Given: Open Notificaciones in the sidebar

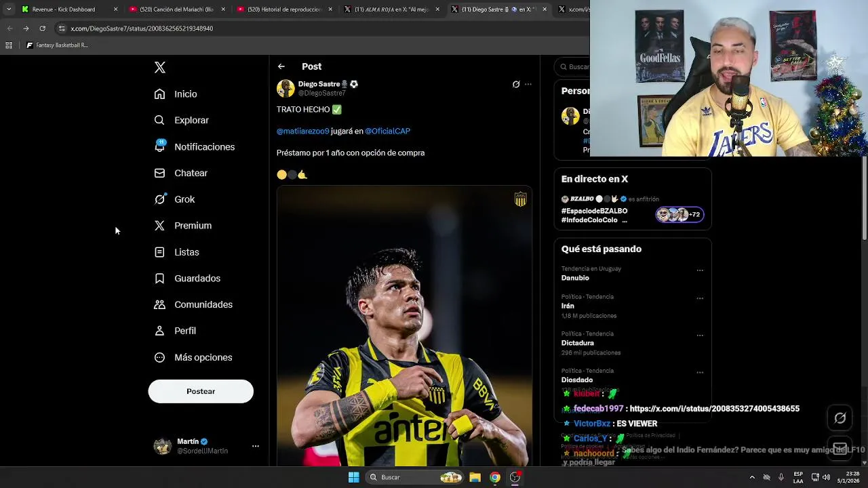Looking at the screenshot, I should coord(195,146).
